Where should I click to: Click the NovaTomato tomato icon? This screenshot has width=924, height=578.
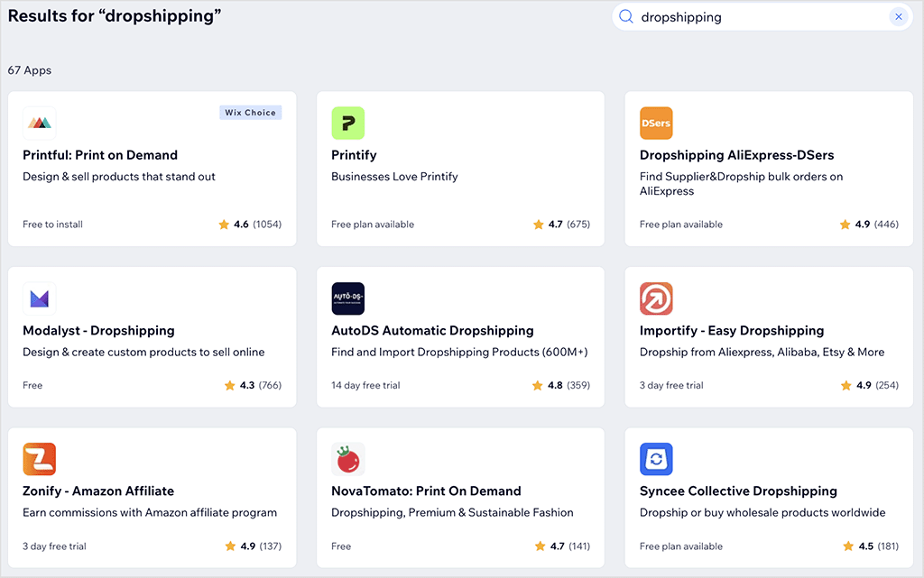tap(347, 459)
